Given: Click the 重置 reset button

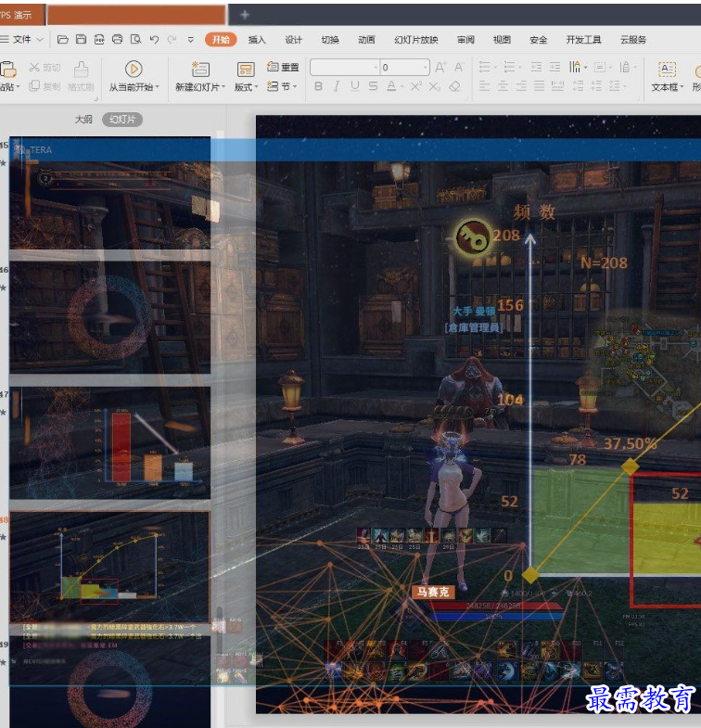Looking at the screenshot, I should 283,68.
